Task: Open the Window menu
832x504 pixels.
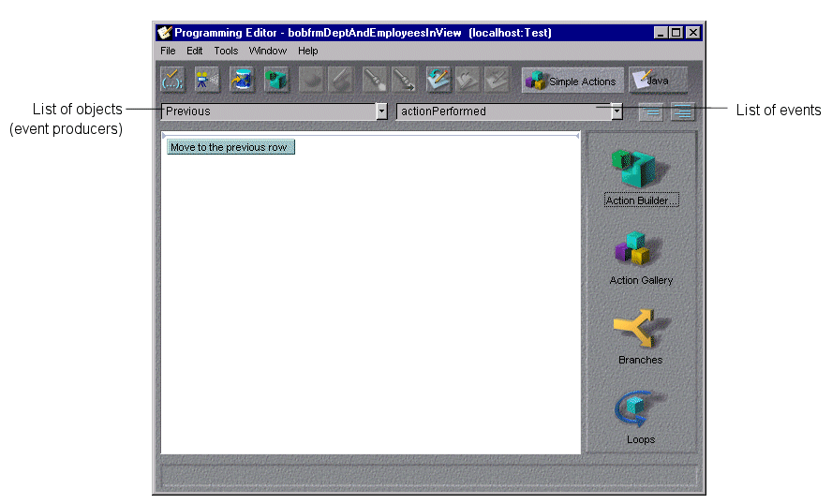Action: pyautogui.click(x=267, y=51)
